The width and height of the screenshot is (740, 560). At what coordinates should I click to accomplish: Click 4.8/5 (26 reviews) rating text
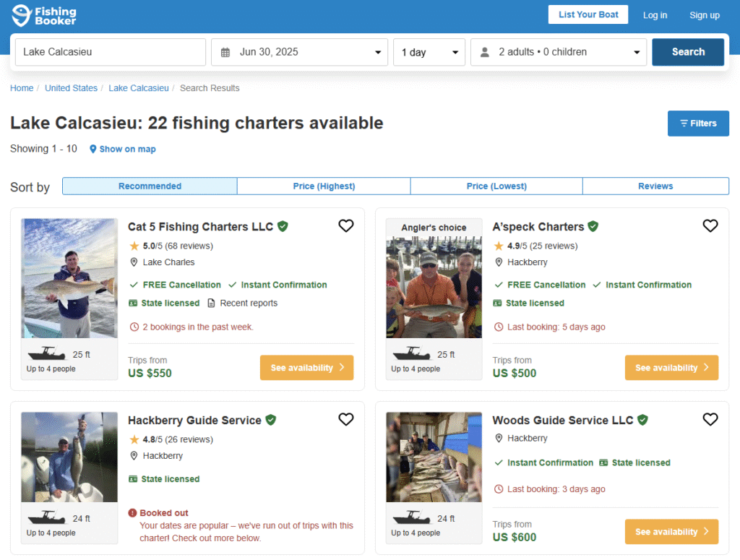coord(178,439)
